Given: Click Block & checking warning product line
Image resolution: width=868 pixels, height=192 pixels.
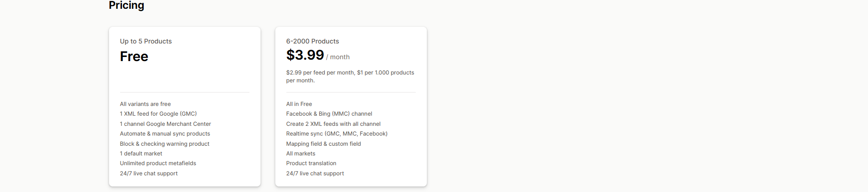Looking at the screenshot, I should coord(164,144).
